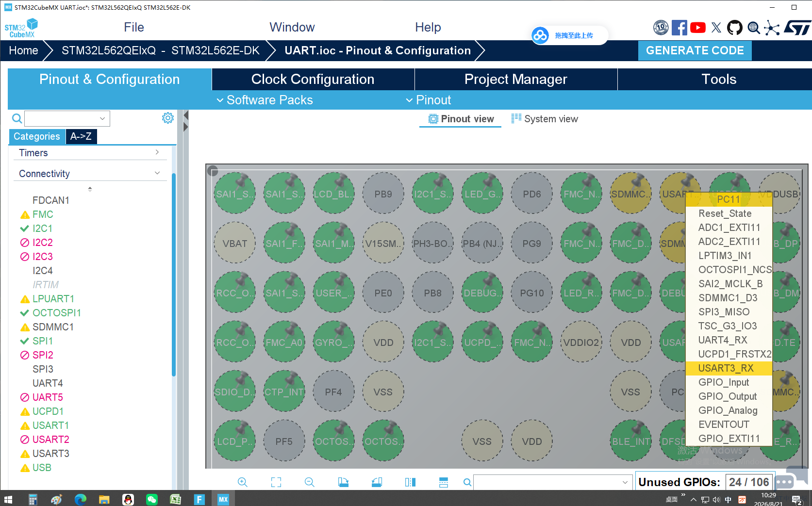The height and width of the screenshot is (506, 812).
Task: Zoom out of the pinout view
Action: (x=310, y=482)
